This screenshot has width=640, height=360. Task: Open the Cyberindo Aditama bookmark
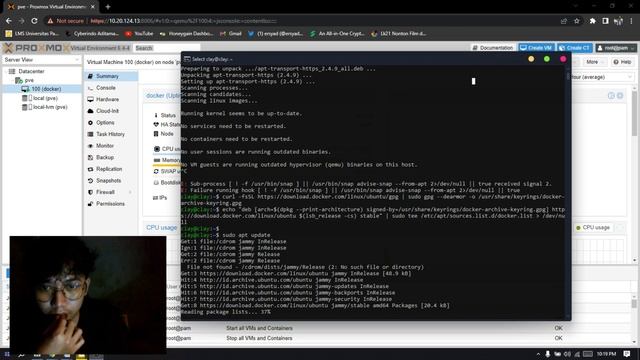pyautogui.click(x=92, y=33)
